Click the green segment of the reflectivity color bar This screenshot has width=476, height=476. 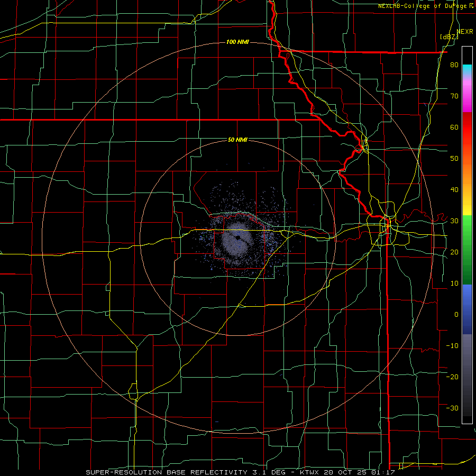tap(467, 250)
